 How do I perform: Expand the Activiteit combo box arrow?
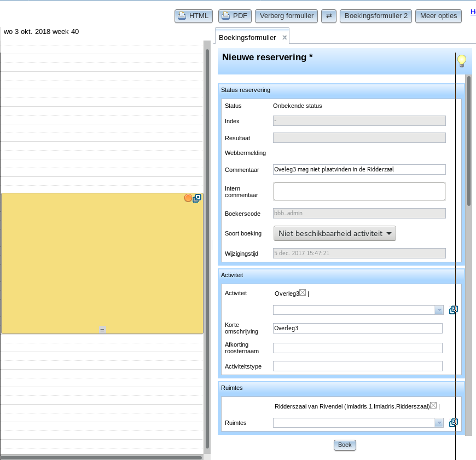[x=439, y=310]
